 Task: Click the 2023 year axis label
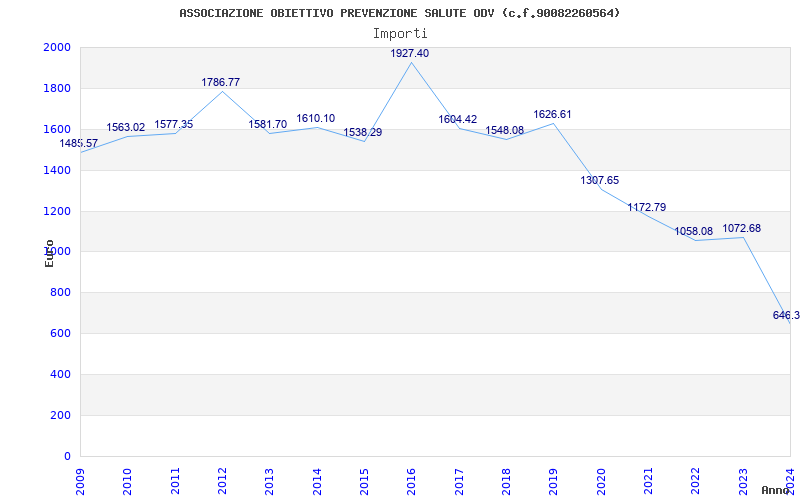tap(743, 482)
